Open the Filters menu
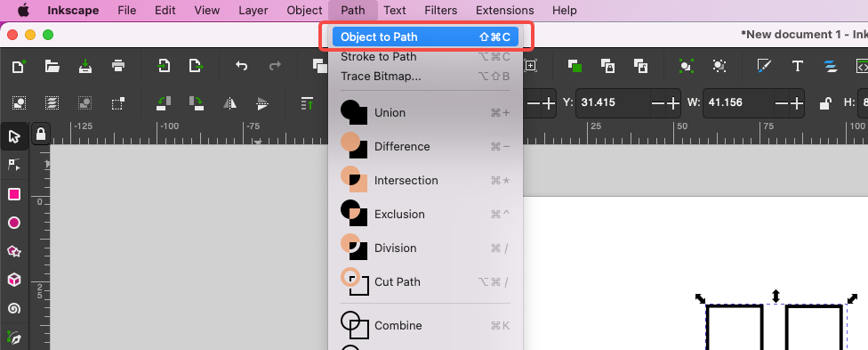Viewport: 868px width, 350px height. point(440,10)
